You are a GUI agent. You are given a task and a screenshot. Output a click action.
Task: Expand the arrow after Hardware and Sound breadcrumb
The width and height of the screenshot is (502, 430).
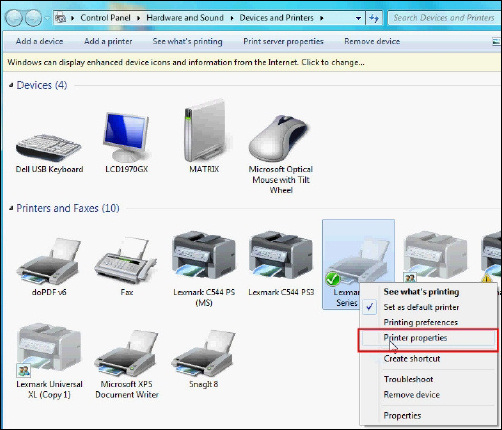[232, 18]
